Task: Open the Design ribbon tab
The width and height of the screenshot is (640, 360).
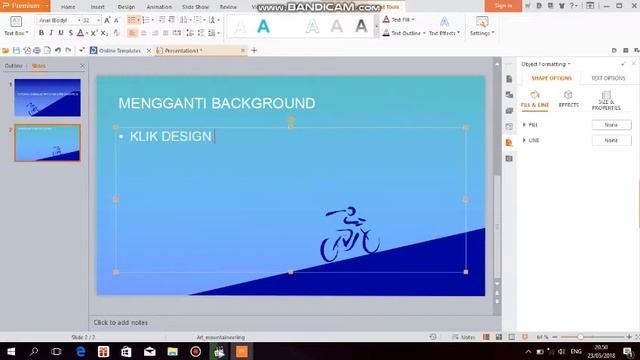Action: coord(126,7)
